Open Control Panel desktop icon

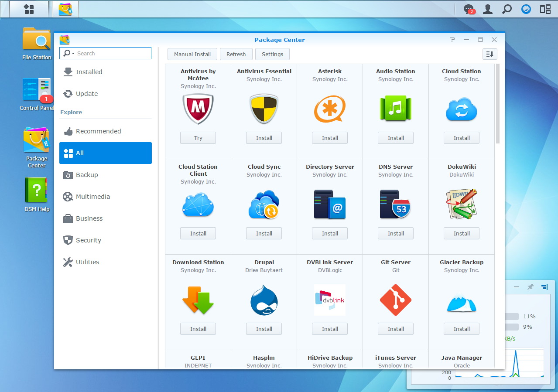(x=37, y=94)
